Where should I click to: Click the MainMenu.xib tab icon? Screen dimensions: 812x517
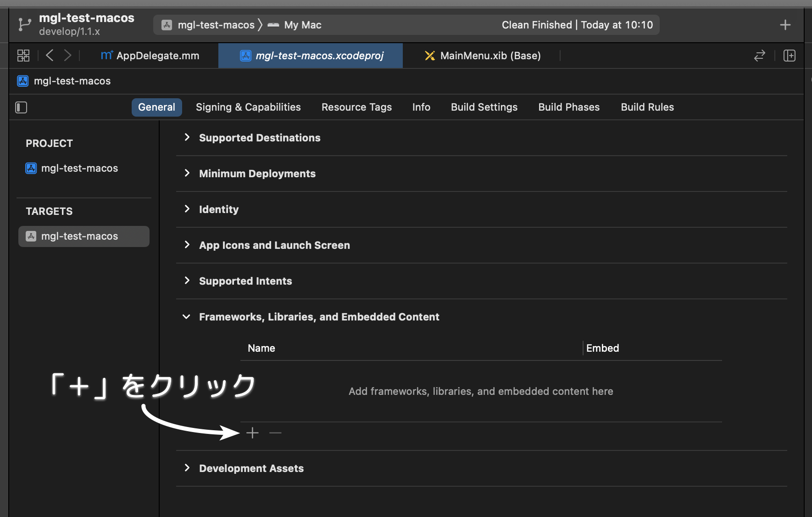coord(430,56)
